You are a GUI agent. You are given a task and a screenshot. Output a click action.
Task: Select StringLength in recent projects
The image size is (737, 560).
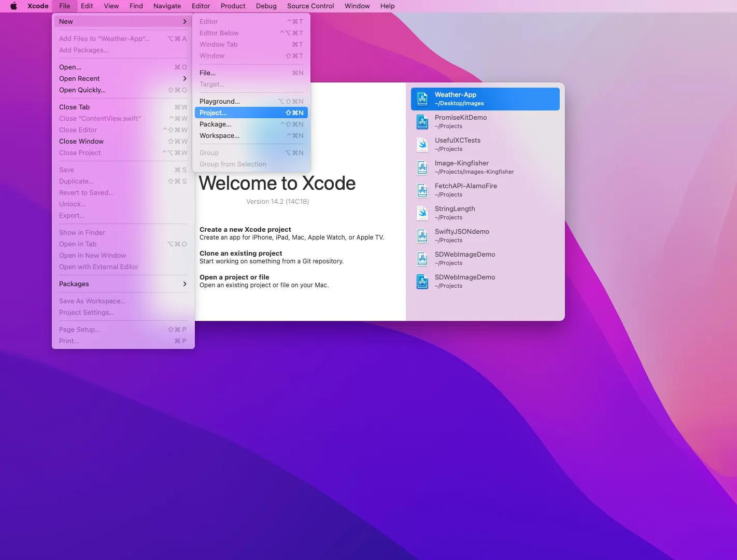(485, 213)
